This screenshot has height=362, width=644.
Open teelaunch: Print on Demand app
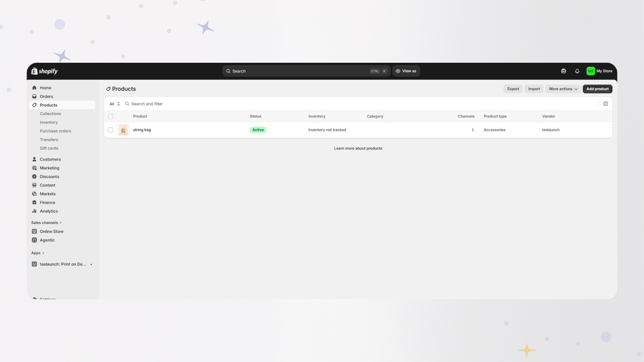pyautogui.click(x=62, y=264)
